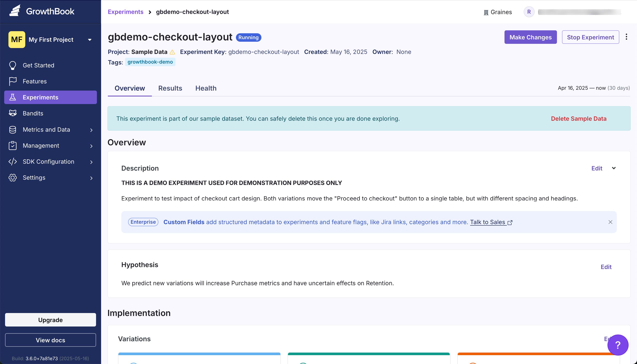Switch to the Results tab
The image size is (637, 364).
tap(170, 88)
